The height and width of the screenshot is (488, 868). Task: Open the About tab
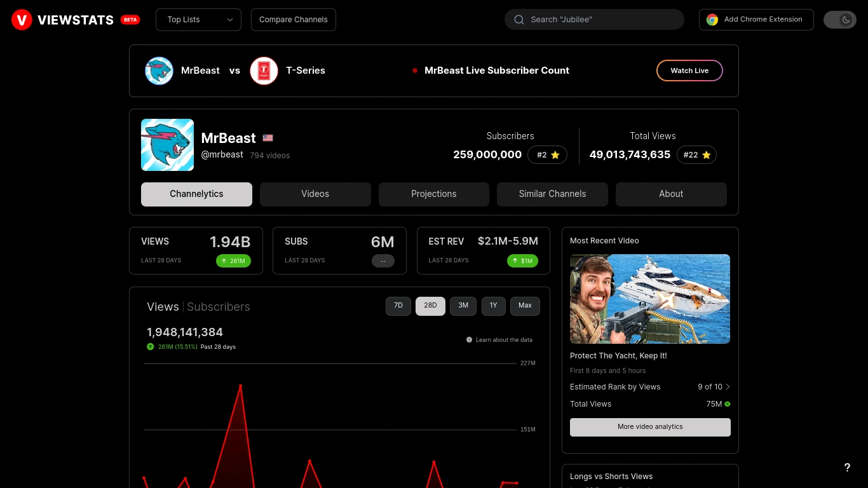click(x=671, y=194)
